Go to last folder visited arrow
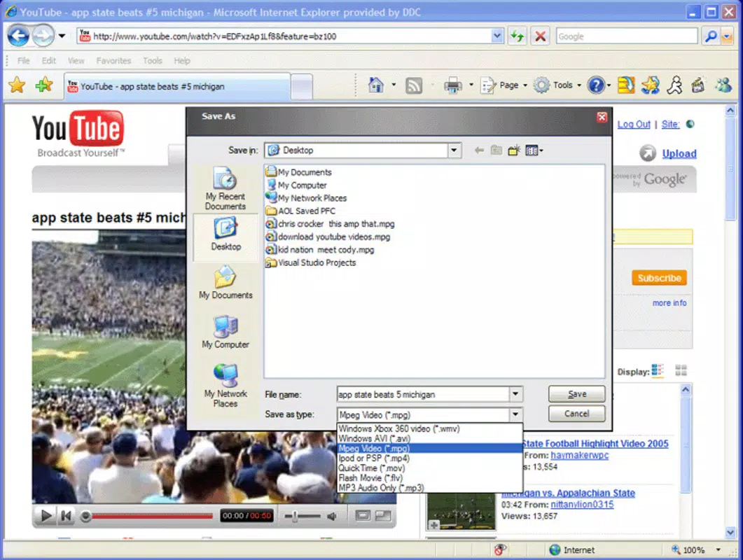743x560 pixels. (x=479, y=150)
